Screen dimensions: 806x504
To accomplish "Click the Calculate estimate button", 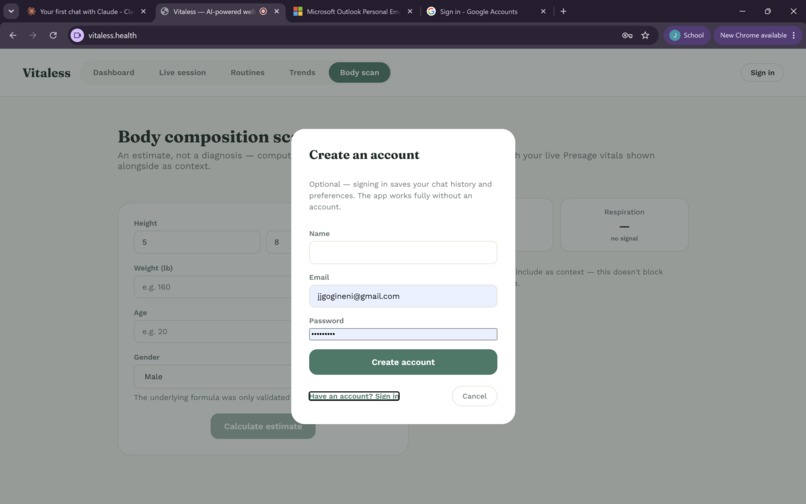I will [x=263, y=426].
